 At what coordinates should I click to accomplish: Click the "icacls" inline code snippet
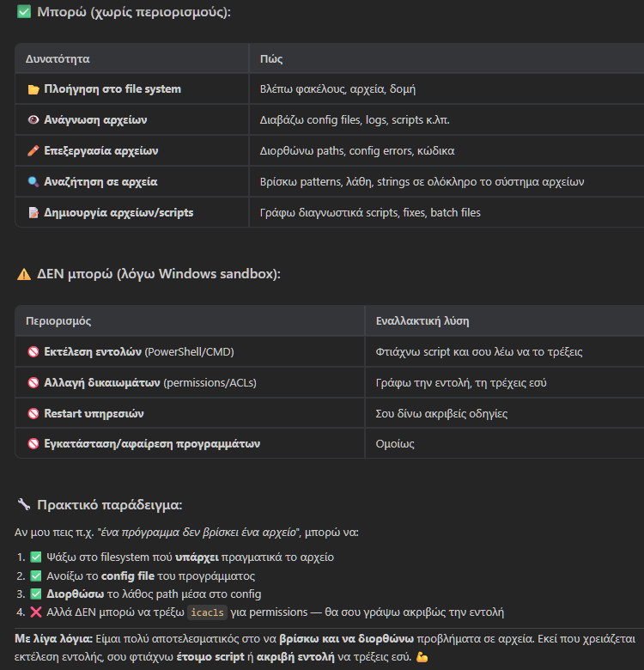tap(205, 612)
